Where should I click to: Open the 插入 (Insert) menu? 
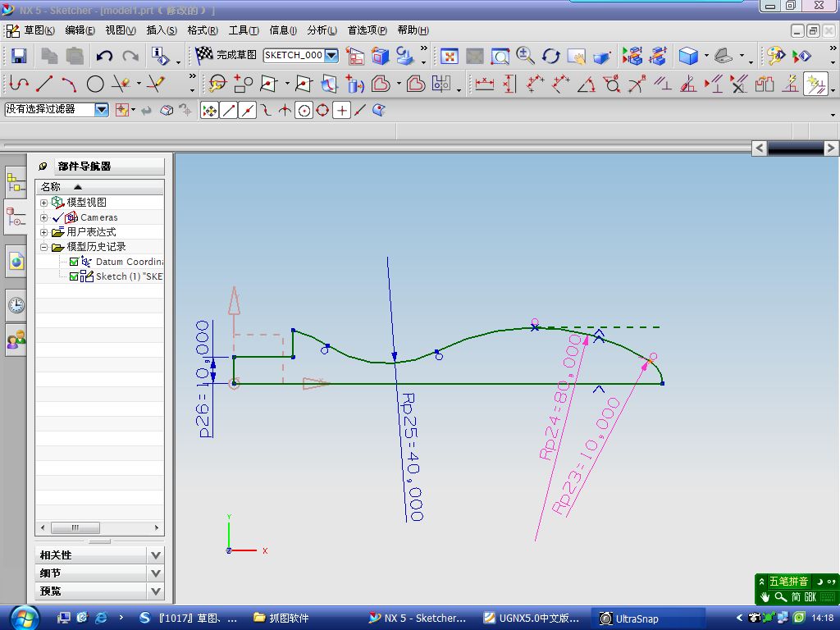[162, 30]
